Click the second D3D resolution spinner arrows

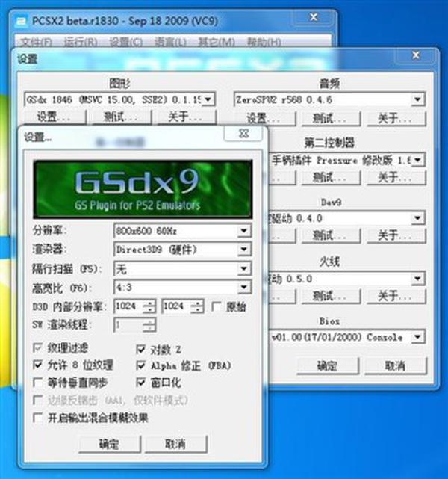click(197, 306)
